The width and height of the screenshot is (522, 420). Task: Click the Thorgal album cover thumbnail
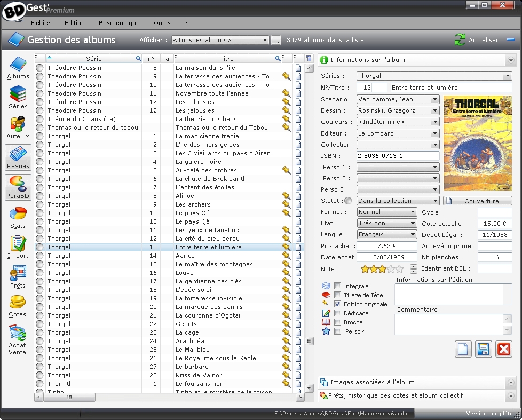coord(478,144)
